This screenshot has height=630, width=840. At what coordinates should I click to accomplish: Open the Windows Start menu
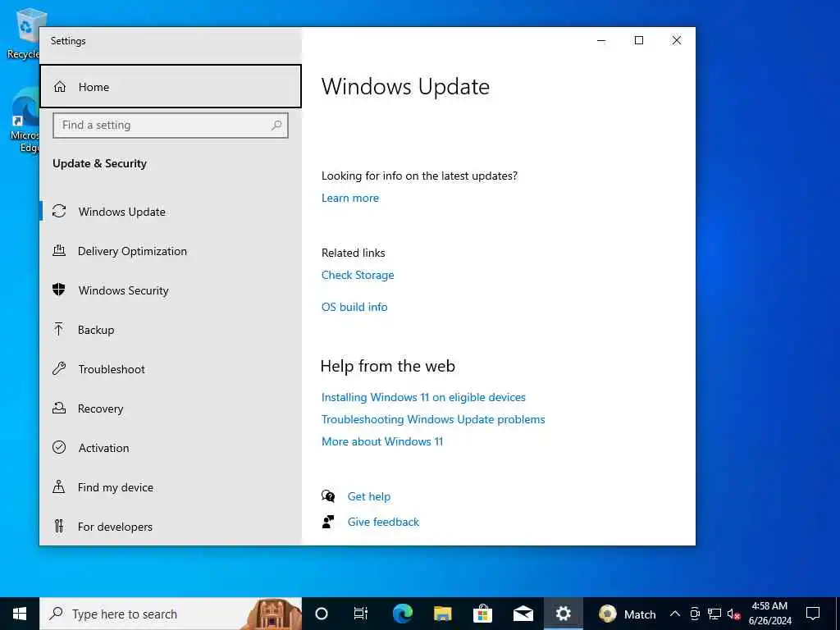pyautogui.click(x=20, y=614)
